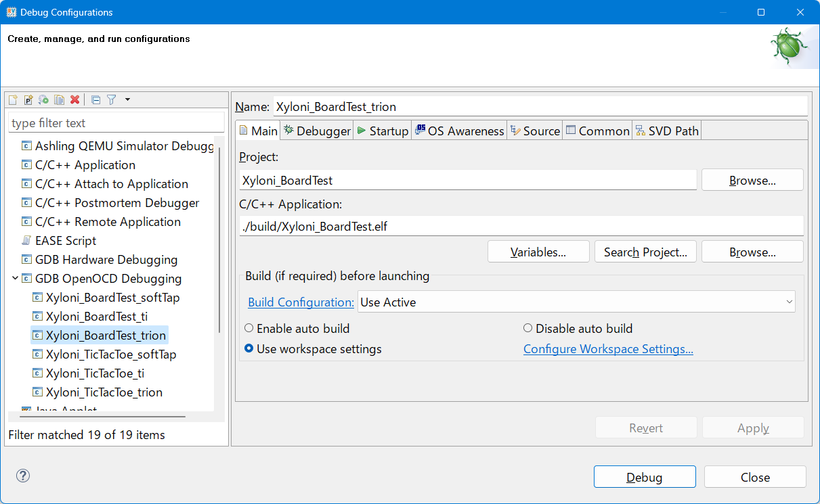
Task: Select the Enable auto build radio button
Action: coord(249,328)
